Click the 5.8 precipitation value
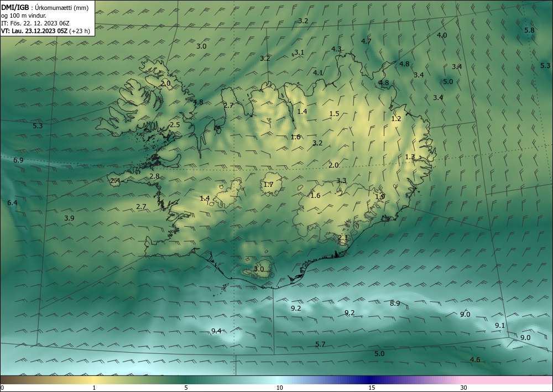The width and height of the screenshot is (553, 392). (529, 30)
